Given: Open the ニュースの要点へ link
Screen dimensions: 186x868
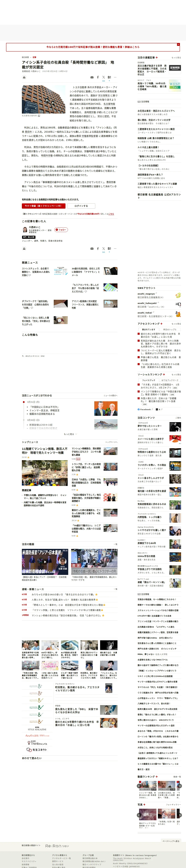Looking at the screenshot, I should (110, 396).
